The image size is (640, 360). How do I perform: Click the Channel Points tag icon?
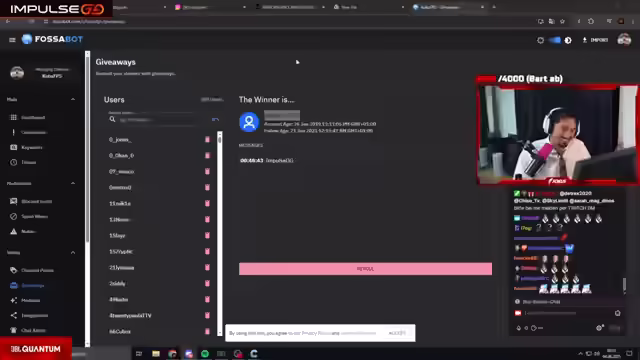(13, 270)
